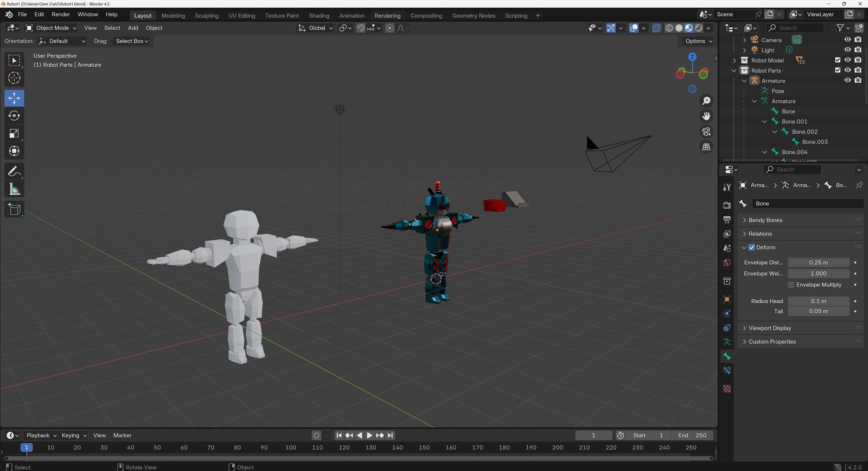Play the animation forward
This screenshot has width=868, height=471.
[x=369, y=436]
